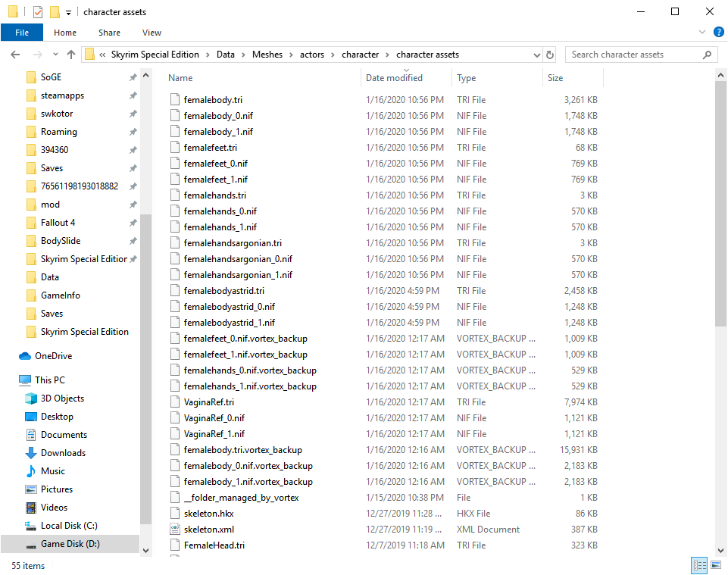Select steamapps folder in navigation pane

[x=62, y=95]
